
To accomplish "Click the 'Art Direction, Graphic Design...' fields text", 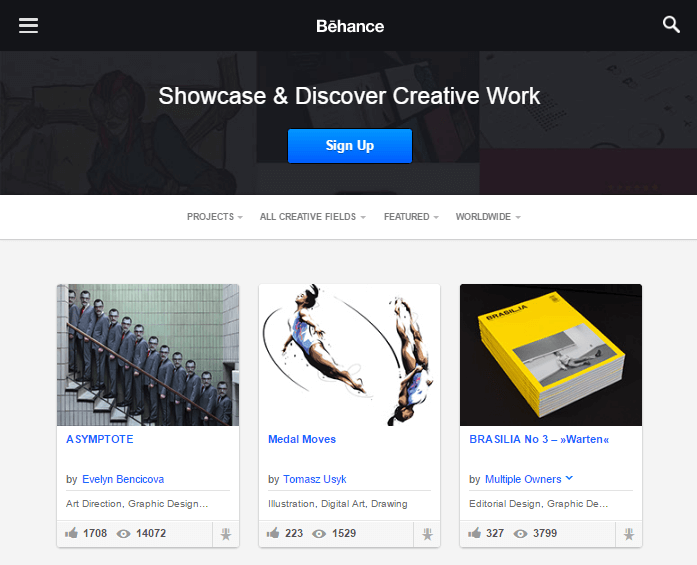I will tap(137, 504).
